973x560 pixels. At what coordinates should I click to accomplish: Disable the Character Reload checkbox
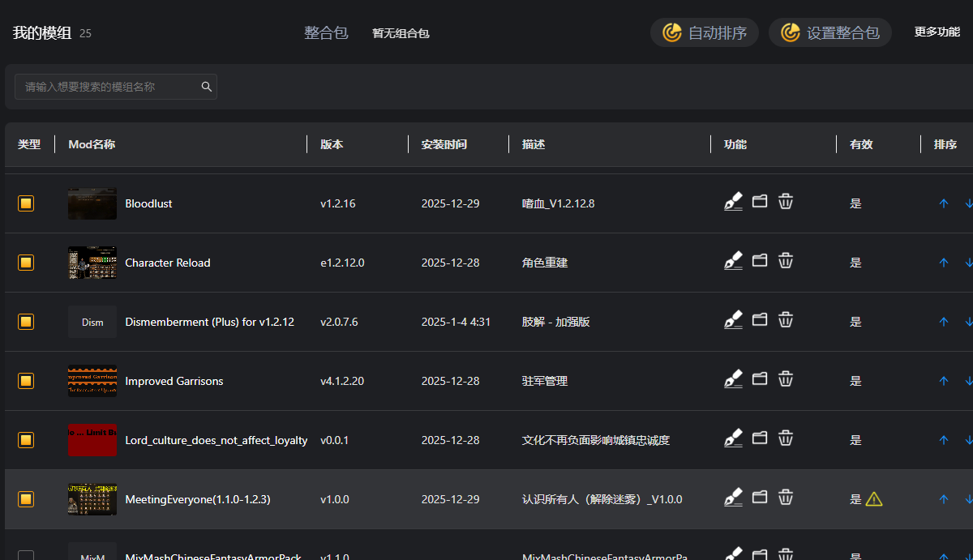tap(25, 263)
